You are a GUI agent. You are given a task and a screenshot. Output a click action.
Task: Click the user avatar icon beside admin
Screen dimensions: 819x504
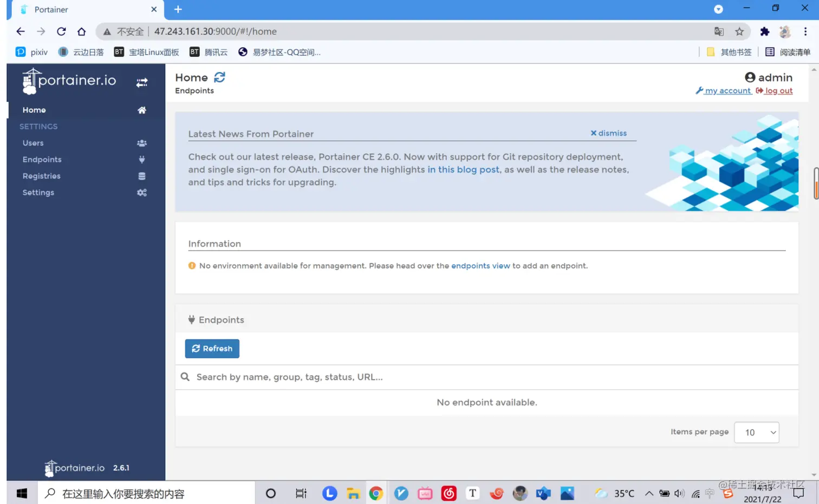click(x=750, y=77)
